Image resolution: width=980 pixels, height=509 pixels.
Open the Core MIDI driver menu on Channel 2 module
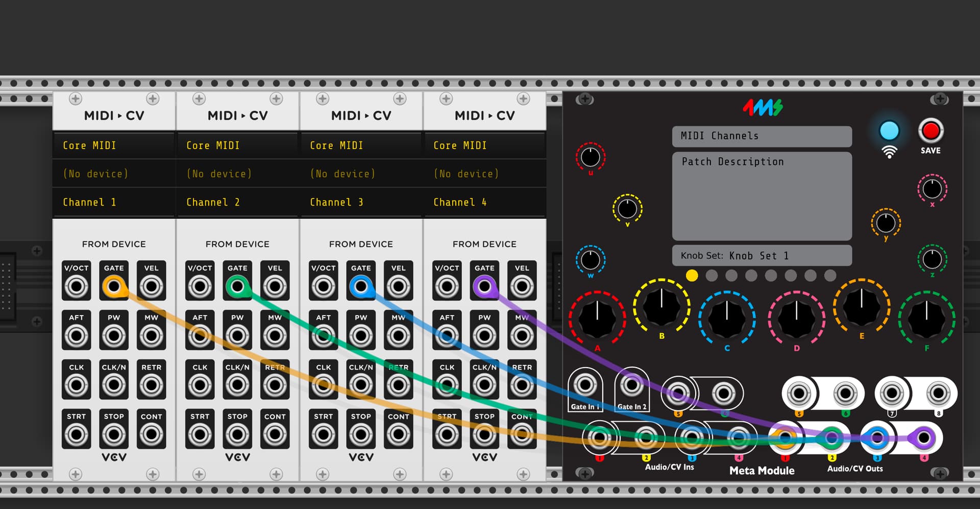tap(237, 146)
